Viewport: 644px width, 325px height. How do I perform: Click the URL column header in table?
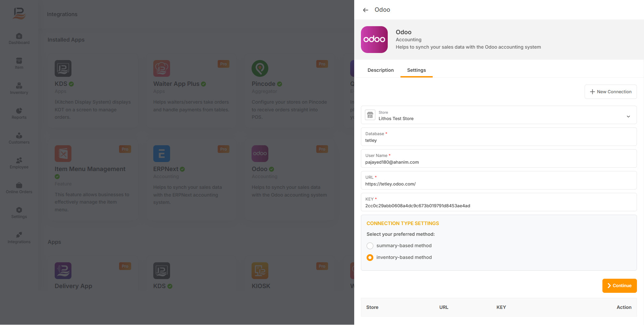coord(444,307)
